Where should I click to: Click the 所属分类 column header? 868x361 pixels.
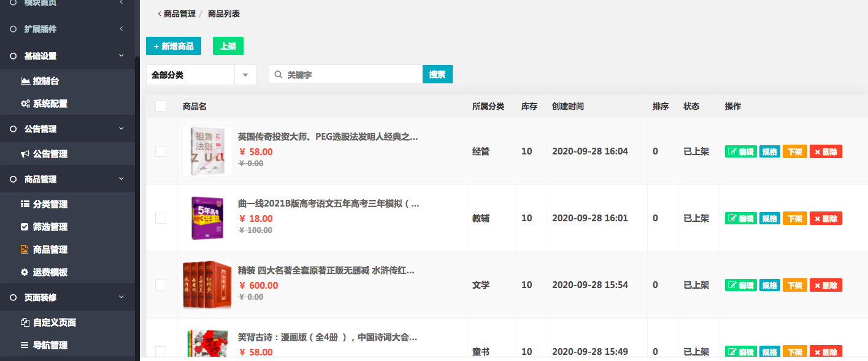(488, 106)
